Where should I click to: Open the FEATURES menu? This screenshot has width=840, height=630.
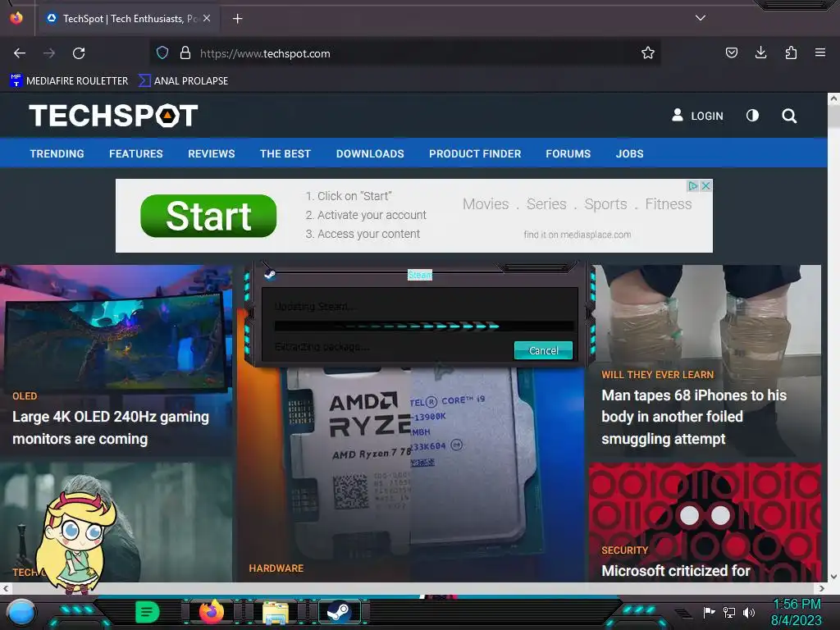(136, 153)
